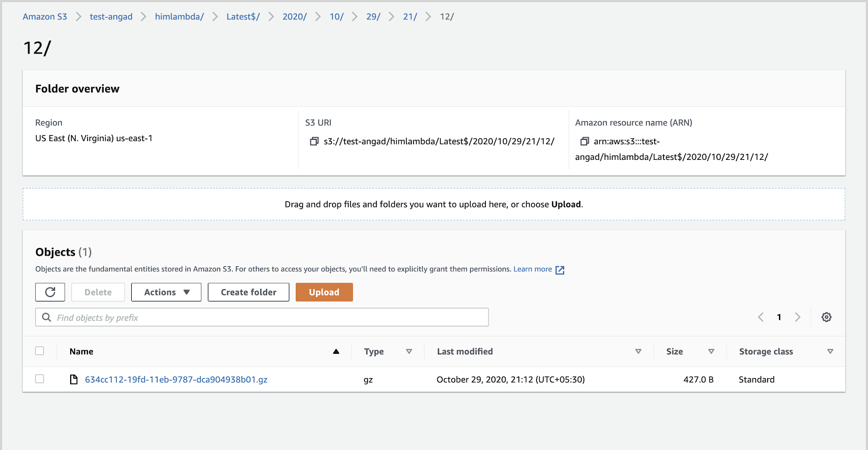Image resolution: width=868 pixels, height=450 pixels.
Task: Click the orange Upload button
Action: pyautogui.click(x=324, y=292)
